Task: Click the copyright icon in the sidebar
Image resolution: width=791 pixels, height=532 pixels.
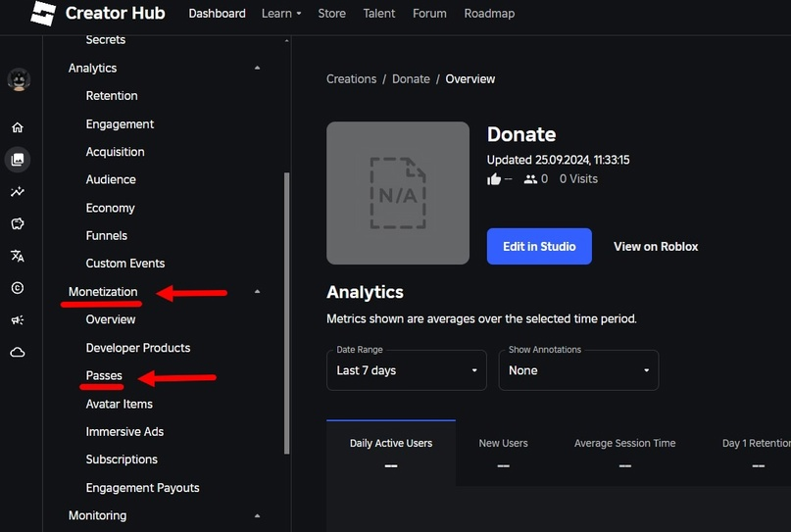Action: 18,288
